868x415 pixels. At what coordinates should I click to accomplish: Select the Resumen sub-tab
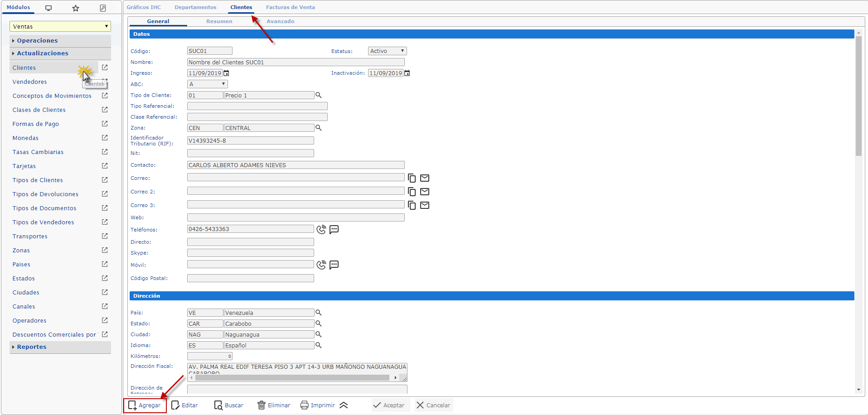219,21
